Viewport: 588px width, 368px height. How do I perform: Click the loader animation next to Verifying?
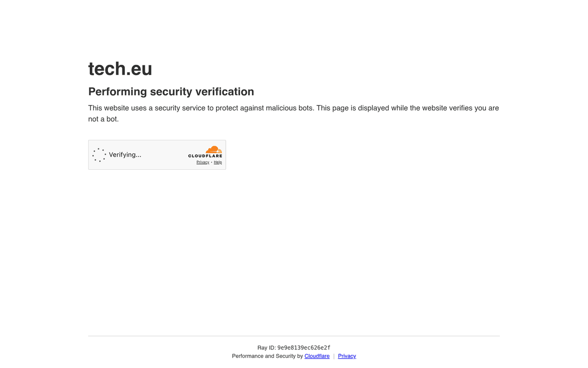click(99, 155)
